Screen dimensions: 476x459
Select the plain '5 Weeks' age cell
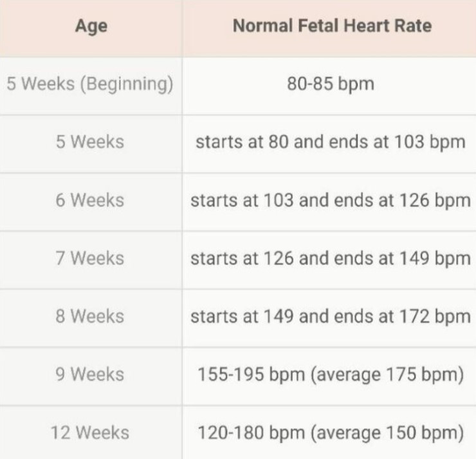pyautogui.click(x=90, y=142)
